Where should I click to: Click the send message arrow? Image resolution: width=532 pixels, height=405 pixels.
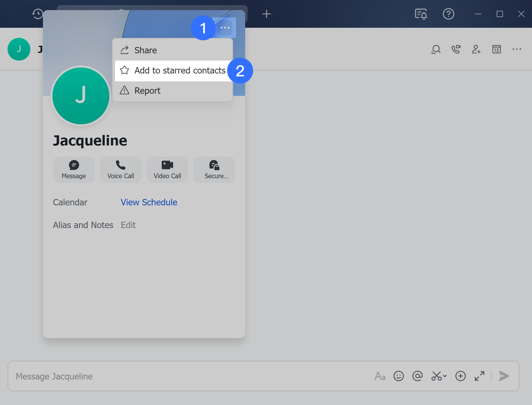point(504,376)
